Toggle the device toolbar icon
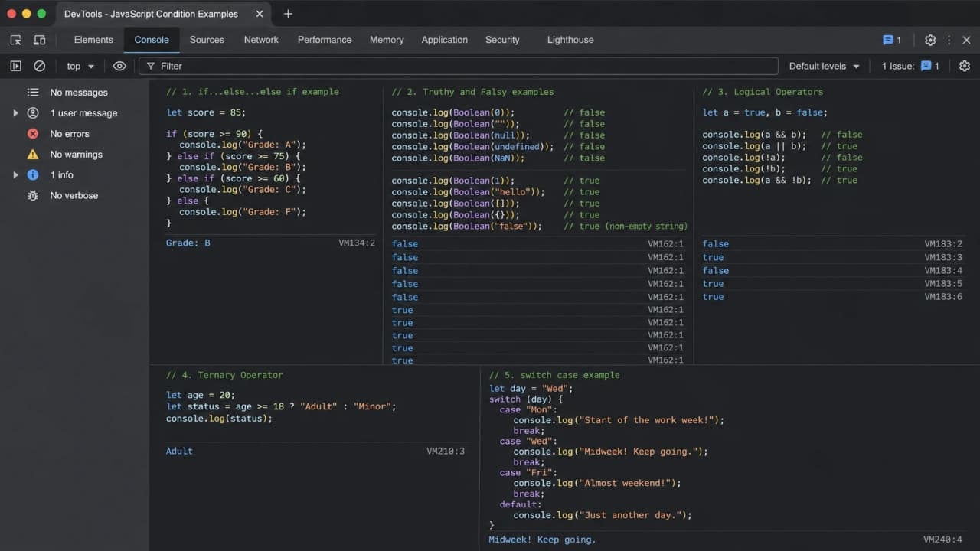This screenshot has height=551, width=980. (x=39, y=40)
